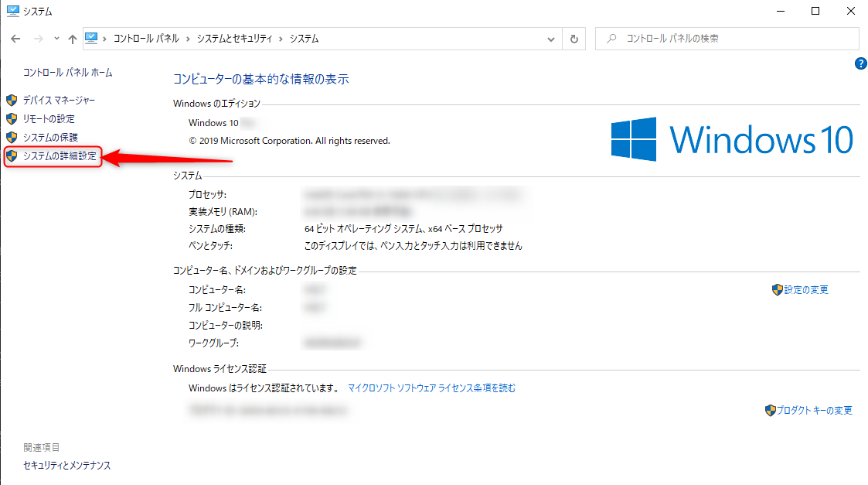Refresh the control panel page
Image resolution: width=868 pixels, height=485 pixels.
click(574, 39)
